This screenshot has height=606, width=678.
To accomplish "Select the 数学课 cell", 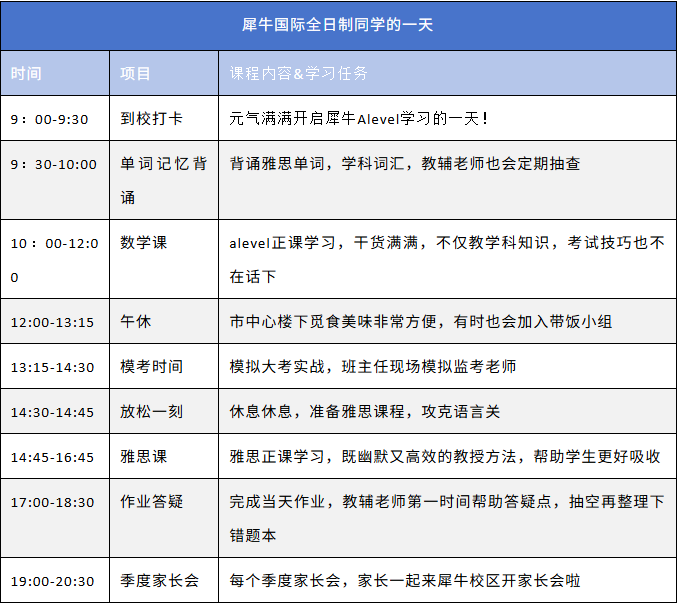I will 144,242.
